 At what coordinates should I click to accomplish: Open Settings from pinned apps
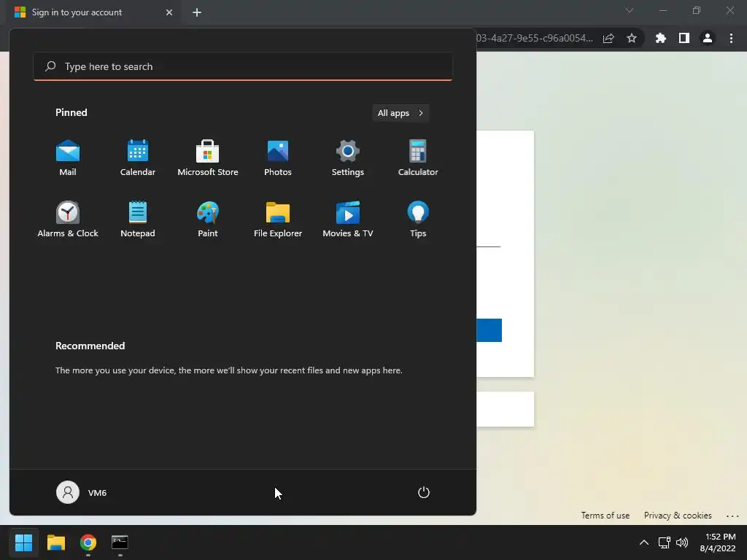coord(348,158)
